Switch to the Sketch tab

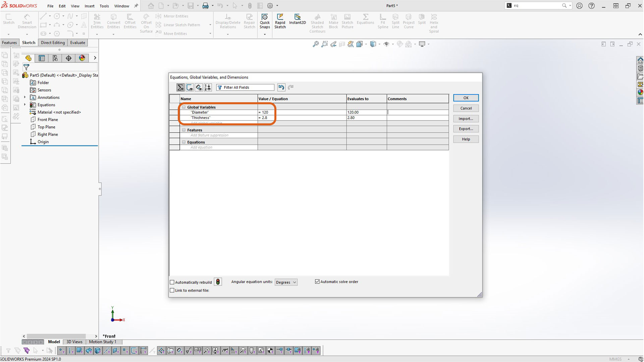pos(28,43)
